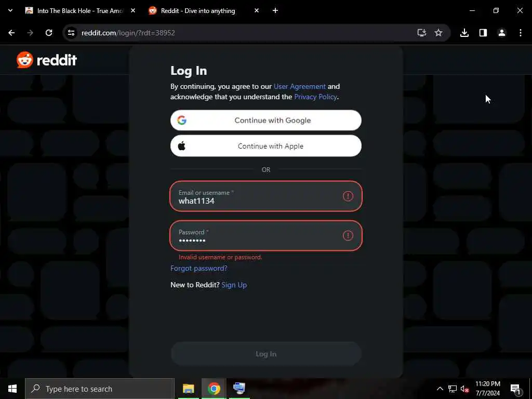
Task: Click Continue with Google button
Action: [266, 120]
